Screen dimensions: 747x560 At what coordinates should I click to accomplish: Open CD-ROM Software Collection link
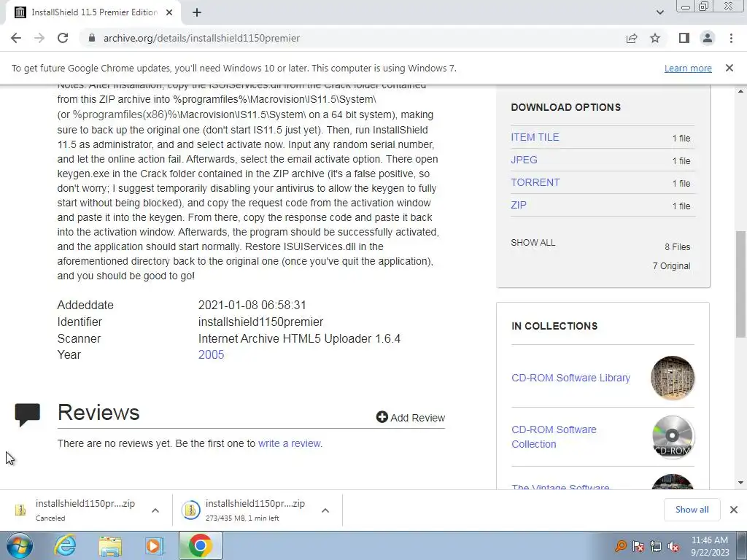tap(554, 437)
